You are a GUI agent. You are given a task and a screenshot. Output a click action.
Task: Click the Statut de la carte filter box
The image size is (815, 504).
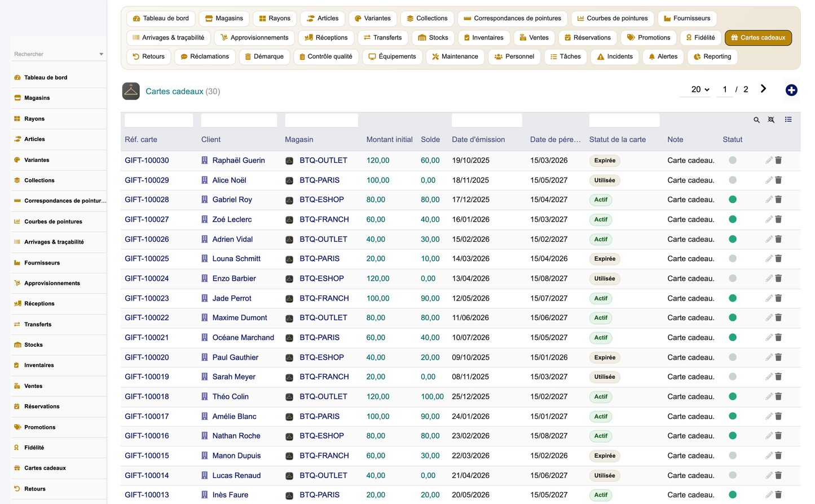click(624, 120)
